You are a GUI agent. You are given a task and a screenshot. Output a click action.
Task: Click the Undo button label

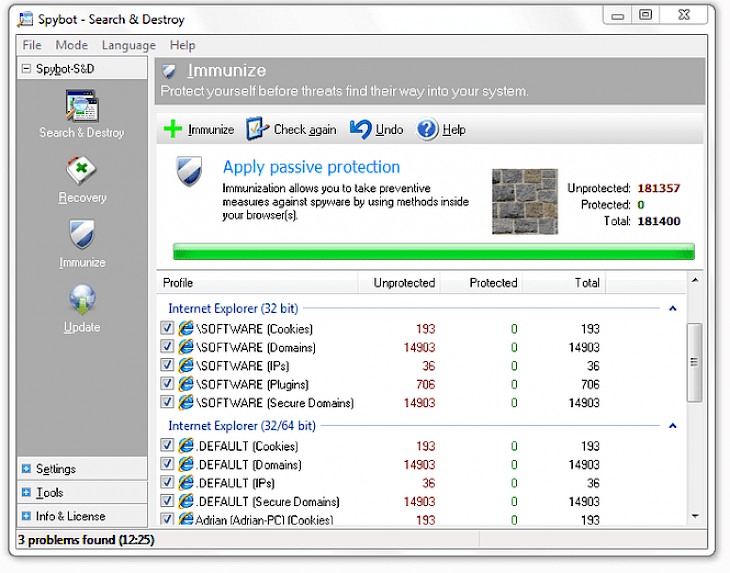389,129
